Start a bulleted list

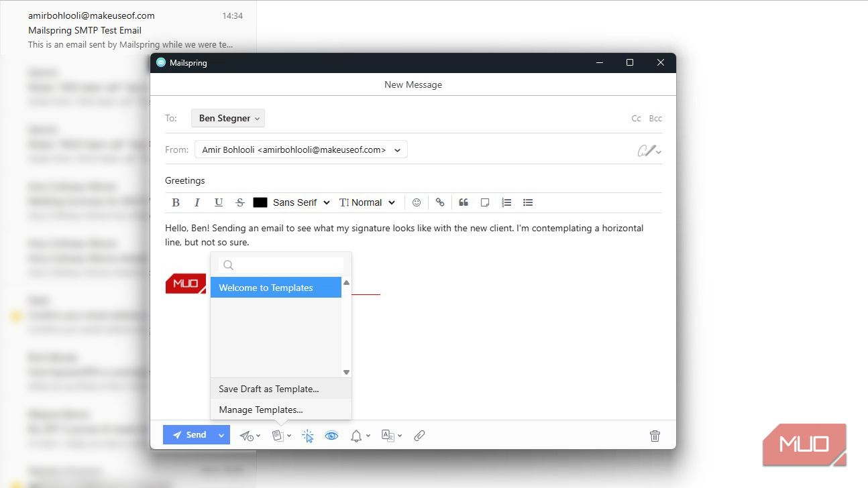(x=528, y=202)
